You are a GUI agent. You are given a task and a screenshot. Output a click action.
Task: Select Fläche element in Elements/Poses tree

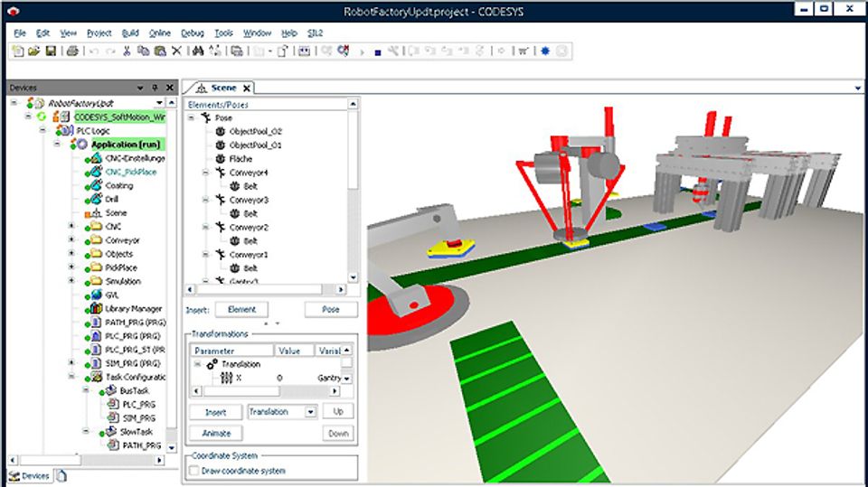241,159
